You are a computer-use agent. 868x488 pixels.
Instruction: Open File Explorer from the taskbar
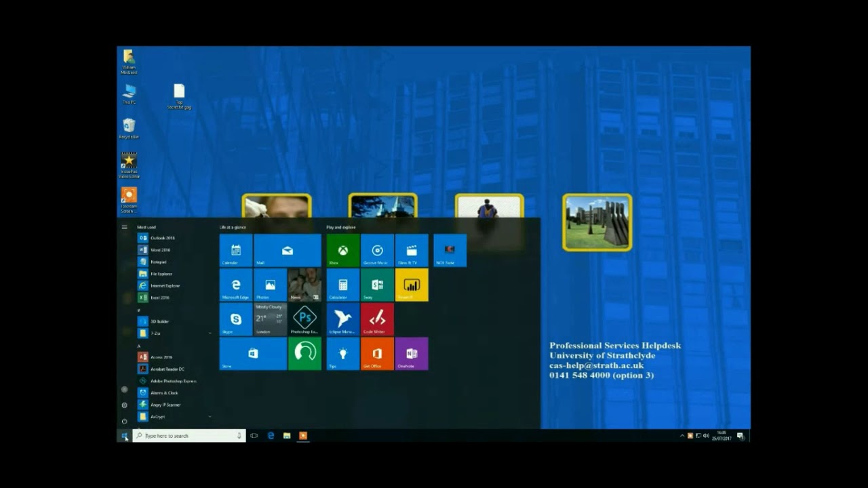click(287, 436)
